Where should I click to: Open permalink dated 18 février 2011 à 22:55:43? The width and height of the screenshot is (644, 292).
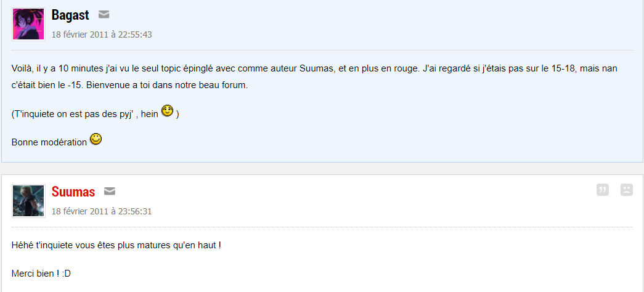[x=102, y=35]
